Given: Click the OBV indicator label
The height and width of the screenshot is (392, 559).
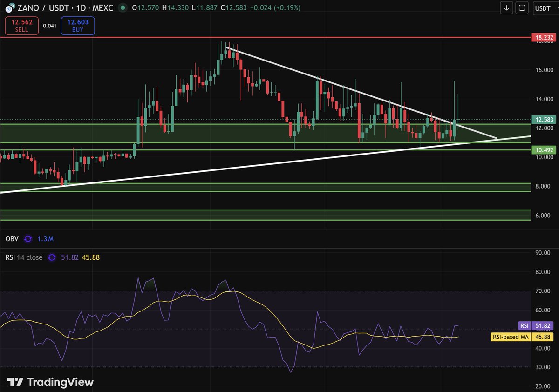Looking at the screenshot, I should click(x=12, y=239).
